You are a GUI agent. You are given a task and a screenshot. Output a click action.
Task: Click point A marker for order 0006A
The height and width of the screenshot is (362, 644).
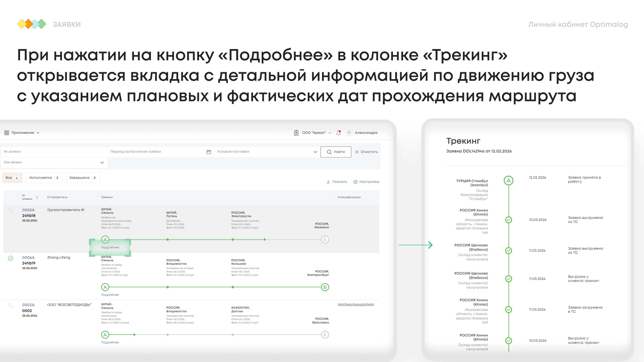[105, 287]
